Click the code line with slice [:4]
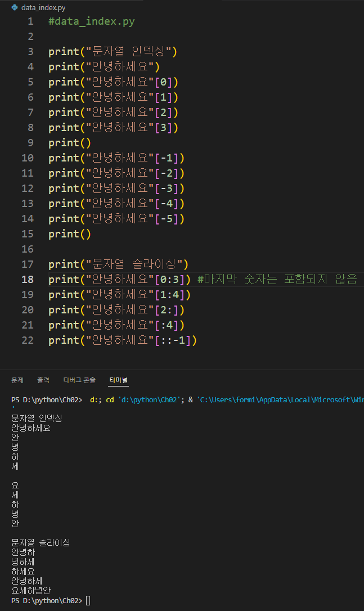This screenshot has height=611, width=364. coord(116,325)
